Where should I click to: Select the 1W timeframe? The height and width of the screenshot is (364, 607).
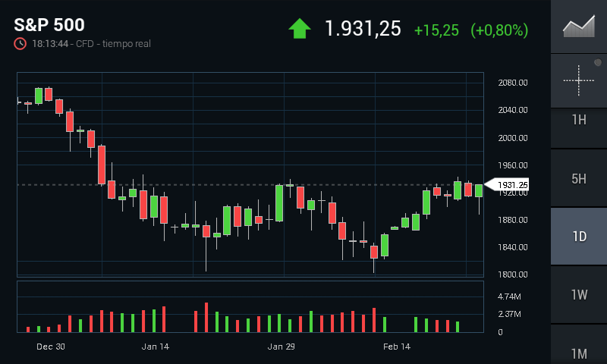[579, 295]
